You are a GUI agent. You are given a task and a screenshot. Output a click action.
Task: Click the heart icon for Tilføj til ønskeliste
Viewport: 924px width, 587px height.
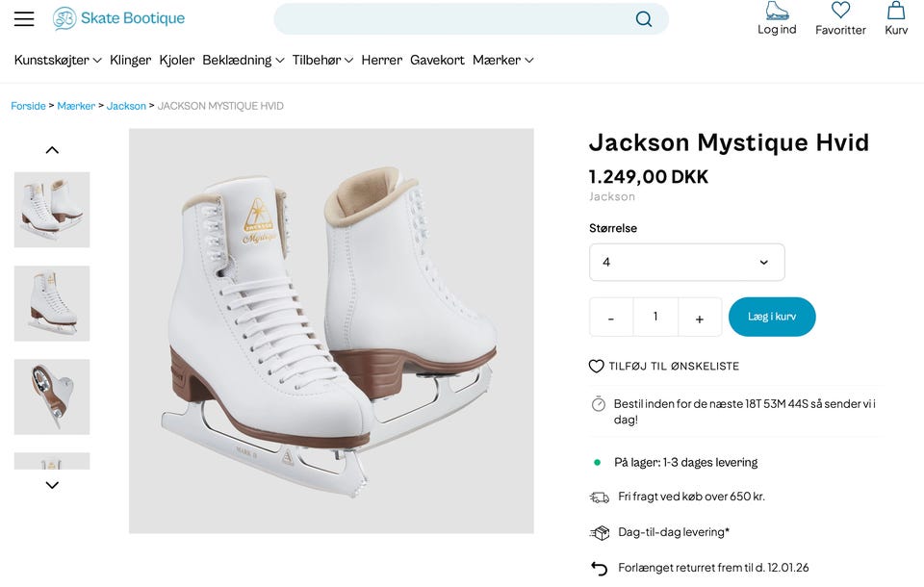(x=597, y=367)
